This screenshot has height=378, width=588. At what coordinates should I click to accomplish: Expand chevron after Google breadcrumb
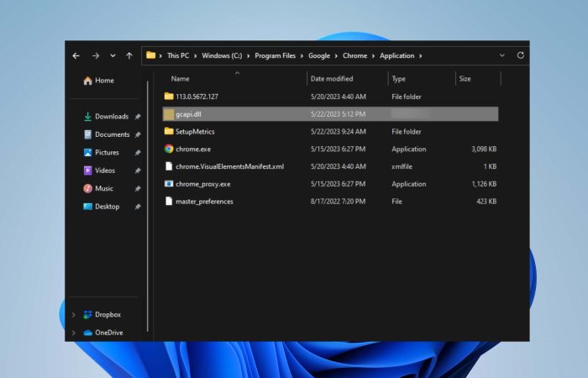336,56
